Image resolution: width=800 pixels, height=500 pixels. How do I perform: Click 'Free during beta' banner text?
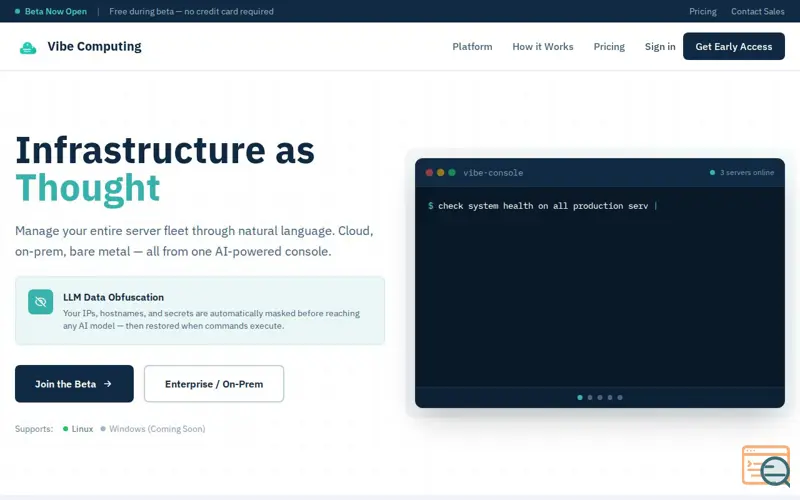(191, 11)
